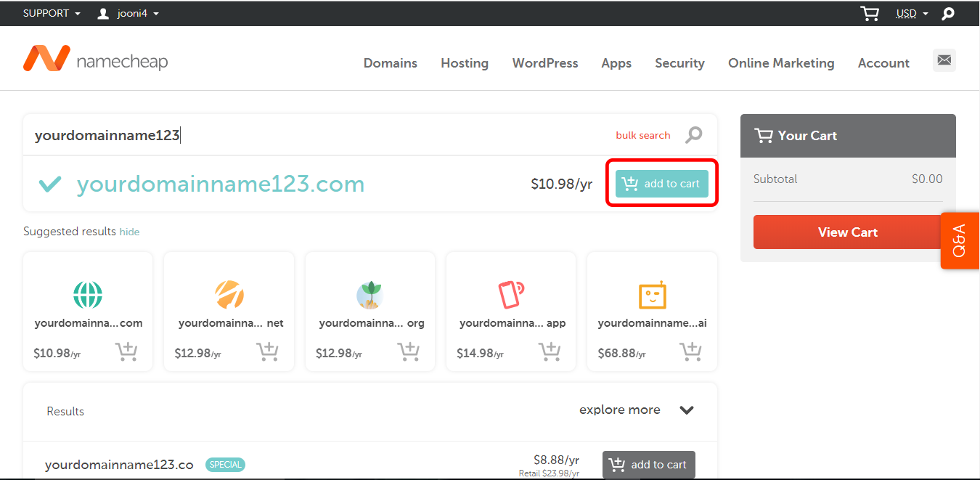Click the magnifier inside the domain search bar
Screen dimensions: 980x480
[693, 135]
